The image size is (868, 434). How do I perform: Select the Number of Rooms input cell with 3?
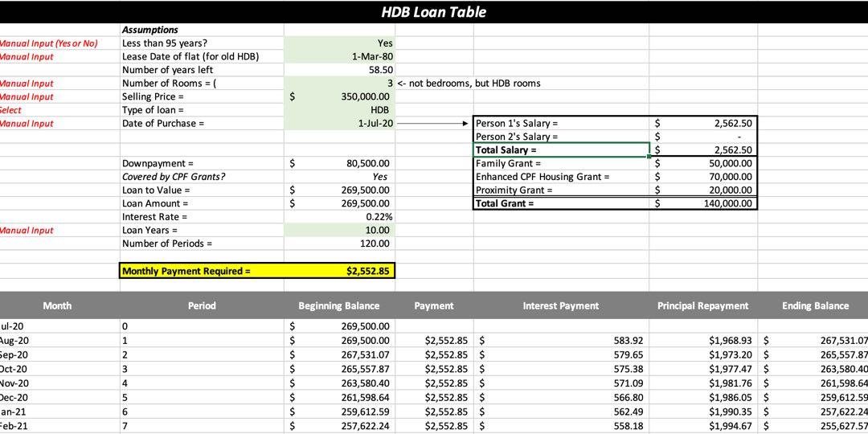tap(339, 83)
